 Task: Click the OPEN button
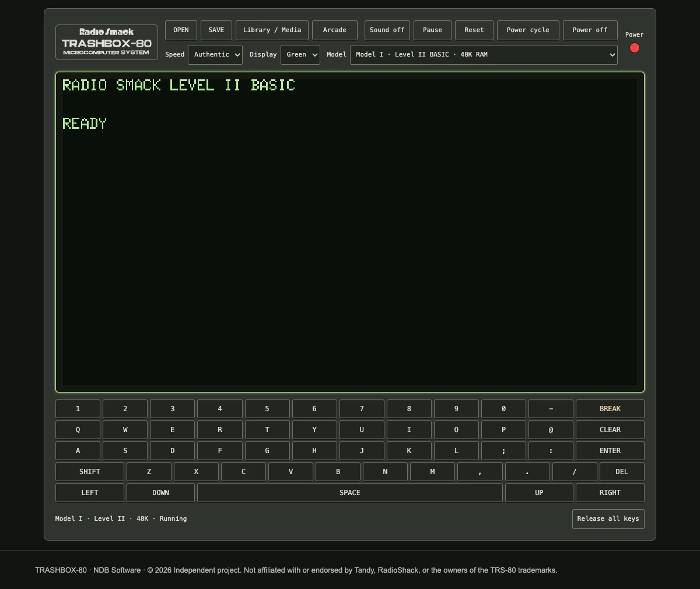tap(181, 30)
